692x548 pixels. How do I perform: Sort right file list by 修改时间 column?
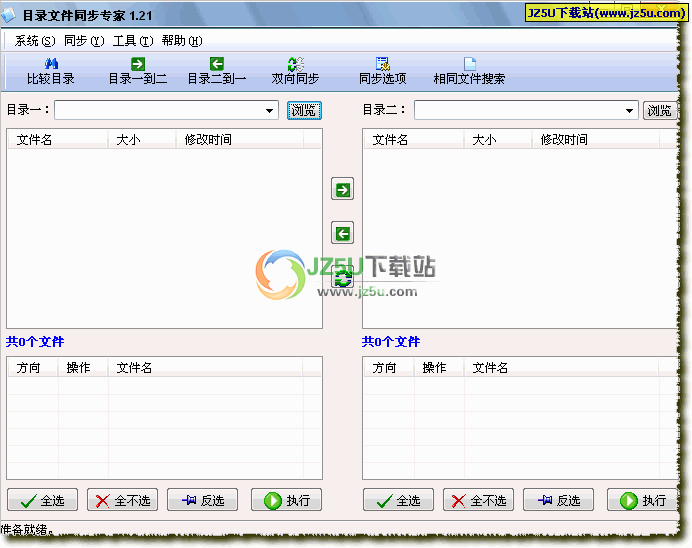[596, 139]
